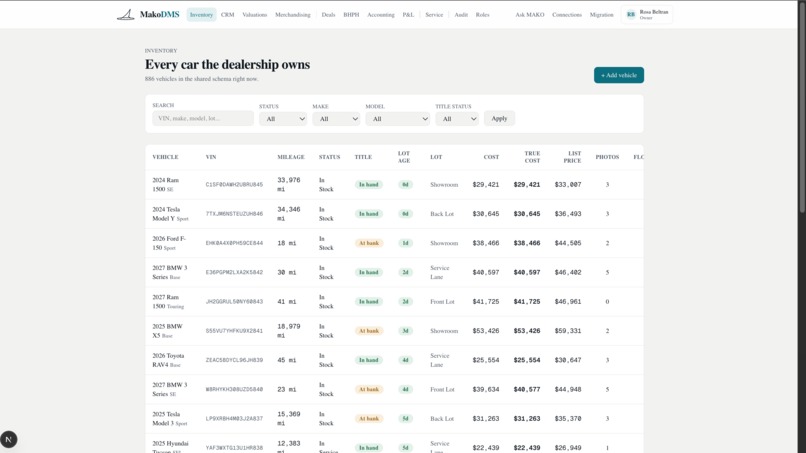Select the 2024 Tesla Model Y row
This screenshot has height=453, width=806.
pos(394,214)
